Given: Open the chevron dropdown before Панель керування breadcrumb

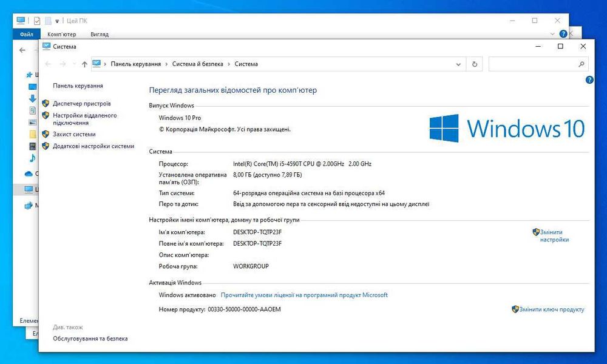Looking at the screenshot, I should 105,64.
